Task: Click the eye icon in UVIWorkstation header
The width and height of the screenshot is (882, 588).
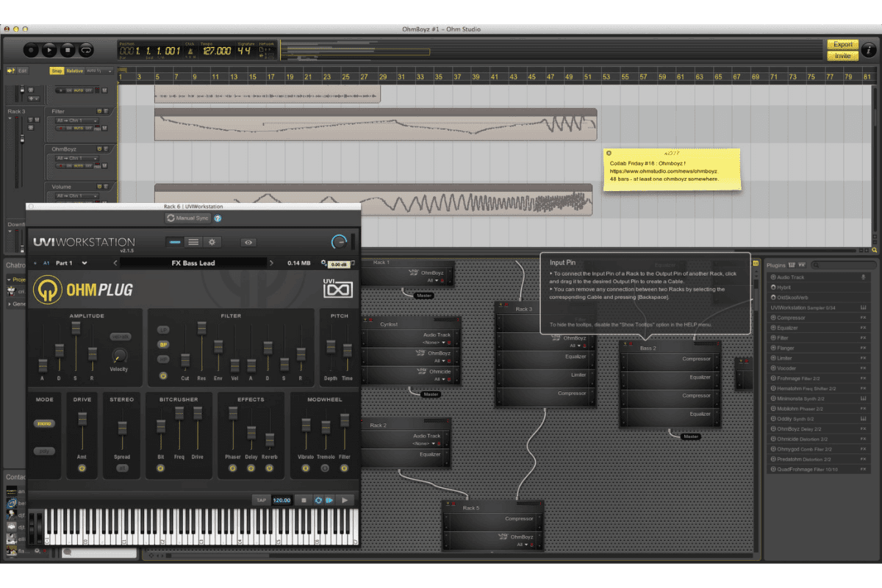Action: click(x=248, y=242)
